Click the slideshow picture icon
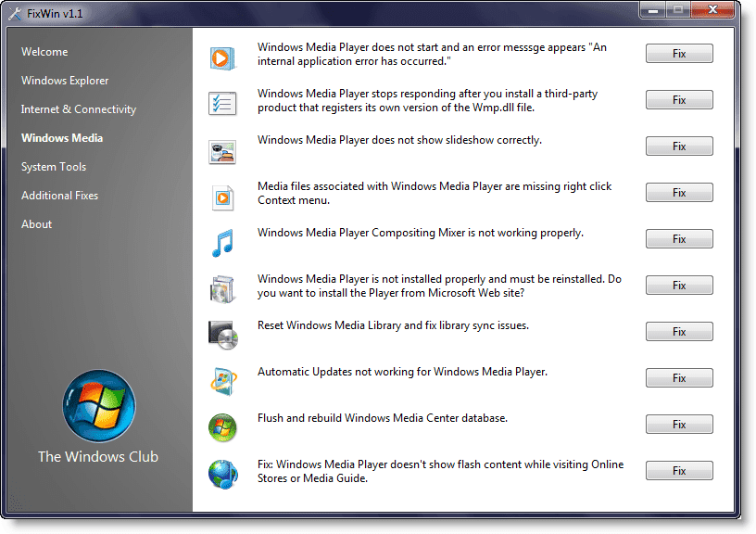This screenshot has height=534, width=756. pos(222,151)
